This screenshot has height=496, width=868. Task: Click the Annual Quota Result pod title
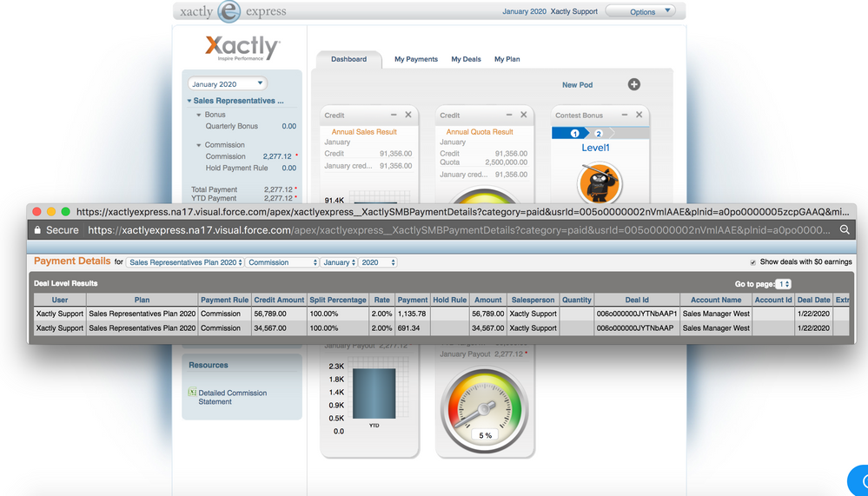(480, 132)
